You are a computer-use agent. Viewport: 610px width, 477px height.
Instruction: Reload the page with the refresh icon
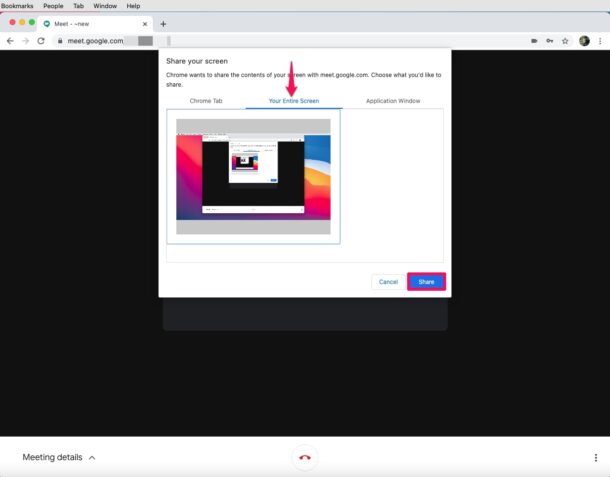point(41,41)
